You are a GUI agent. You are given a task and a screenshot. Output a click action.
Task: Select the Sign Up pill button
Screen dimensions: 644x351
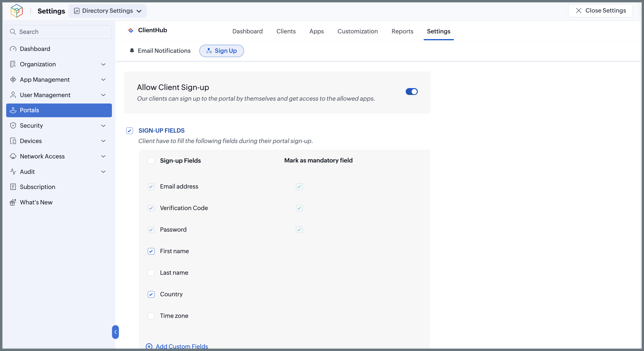click(x=221, y=51)
